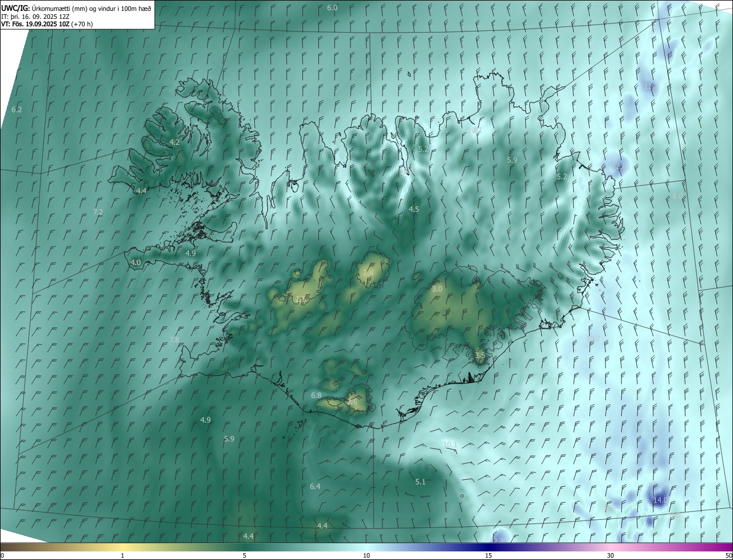The height and width of the screenshot is (560, 733).
Task: Click the 10.1 value label off the coast
Action: pos(451,444)
